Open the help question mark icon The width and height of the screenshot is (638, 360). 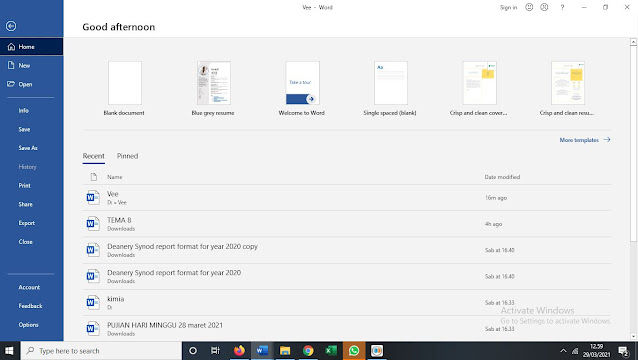pyautogui.click(x=562, y=7)
